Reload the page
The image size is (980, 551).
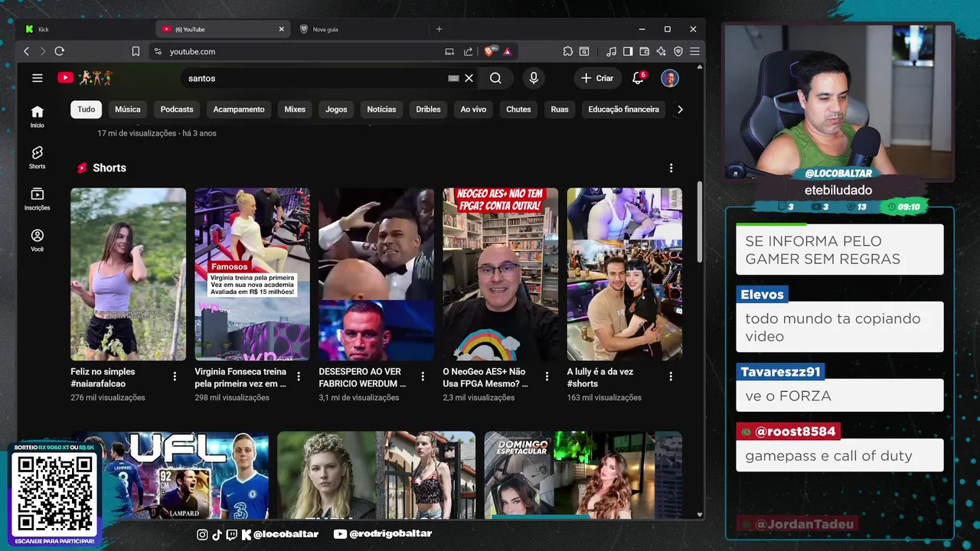(x=60, y=51)
